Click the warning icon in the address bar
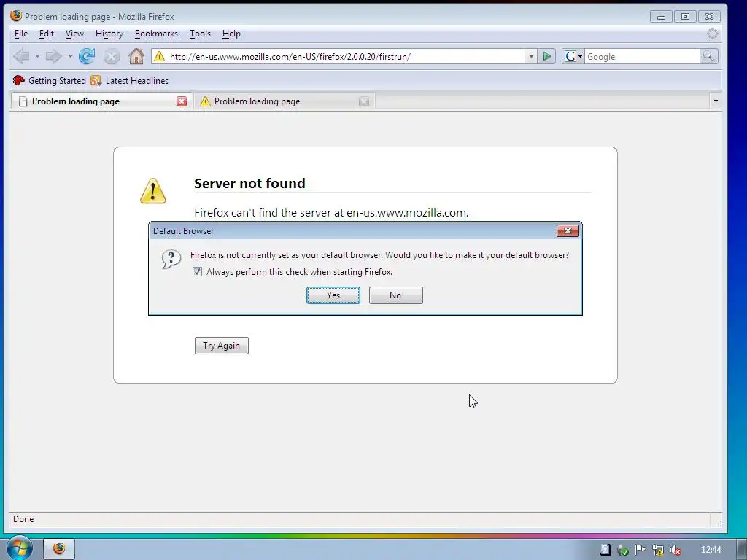Image resolution: width=747 pixels, height=560 pixels. click(x=160, y=57)
